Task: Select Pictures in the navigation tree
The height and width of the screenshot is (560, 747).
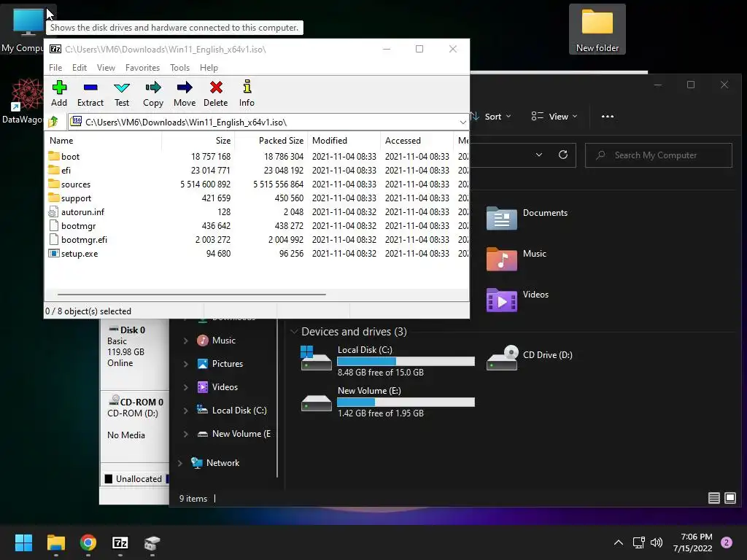Action: pos(220,364)
